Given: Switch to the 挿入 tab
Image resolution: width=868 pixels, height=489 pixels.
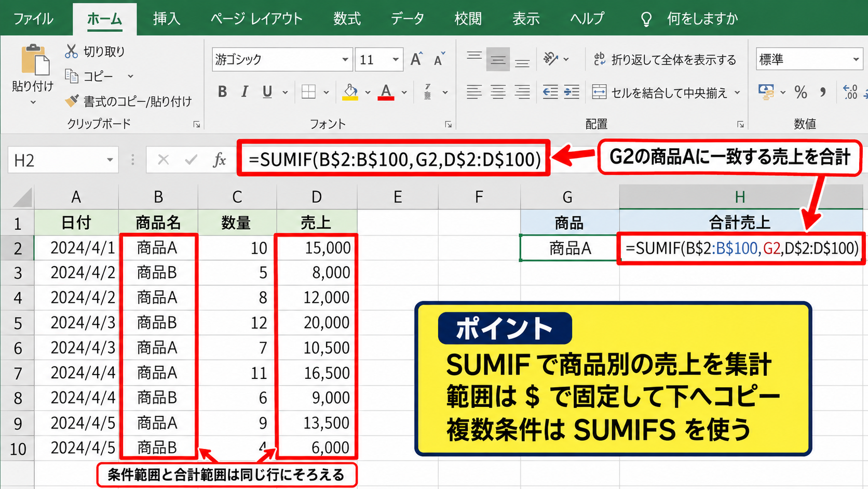Looking at the screenshot, I should point(167,19).
